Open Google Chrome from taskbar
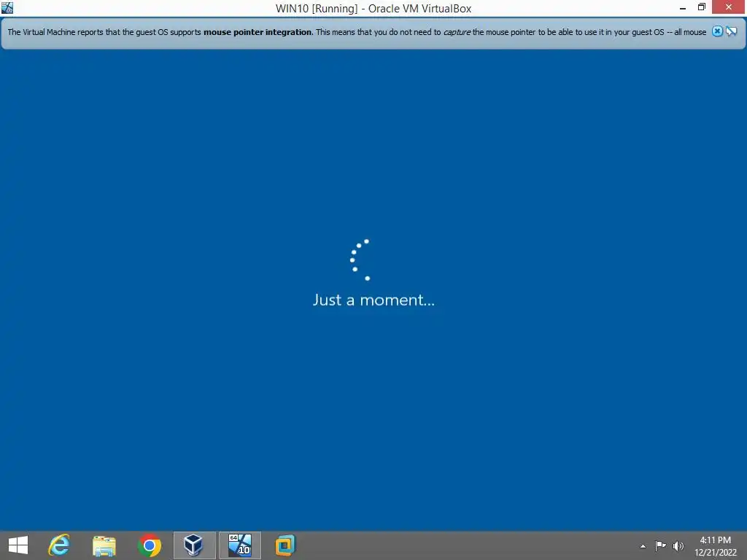747x560 pixels. tap(149, 545)
